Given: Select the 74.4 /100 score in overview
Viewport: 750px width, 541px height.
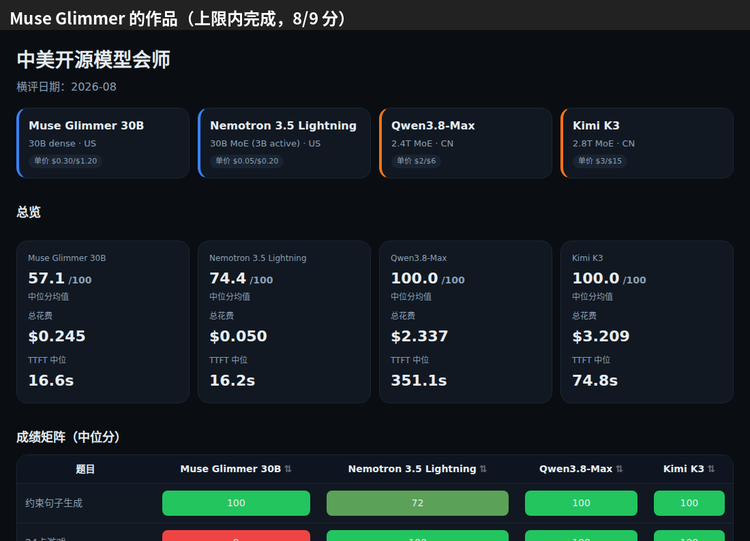Looking at the screenshot, I should click(x=241, y=278).
